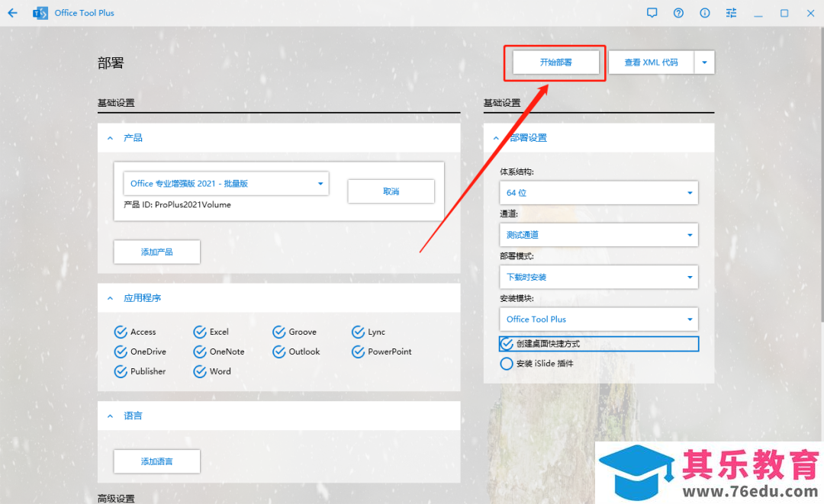The height and width of the screenshot is (504, 824).
Task: Click the 添加产品 button
Action: point(156,252)
